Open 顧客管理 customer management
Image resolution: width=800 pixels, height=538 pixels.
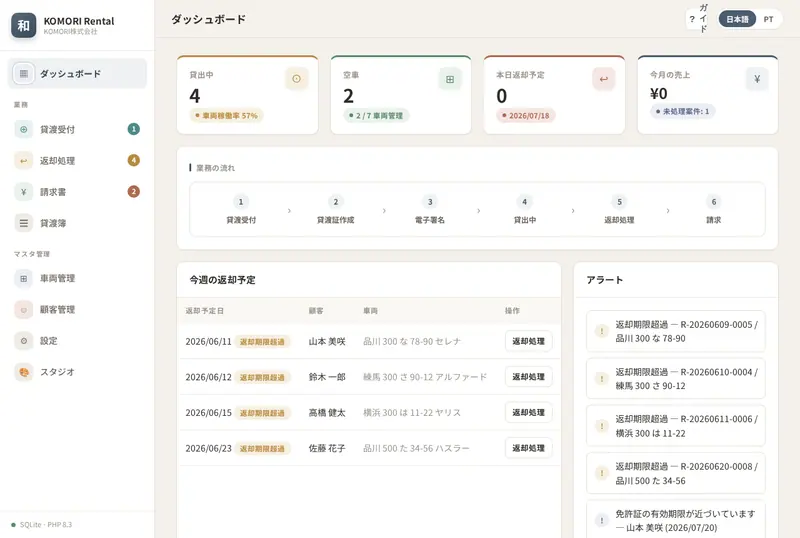point(77,309)
